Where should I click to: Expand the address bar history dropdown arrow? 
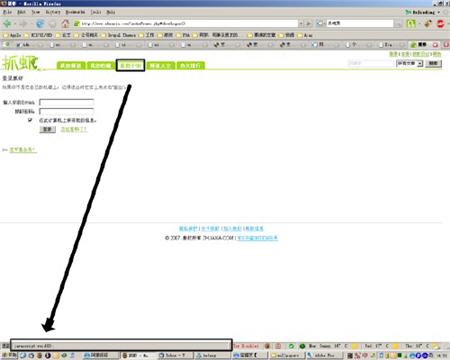tap(301, 24)
